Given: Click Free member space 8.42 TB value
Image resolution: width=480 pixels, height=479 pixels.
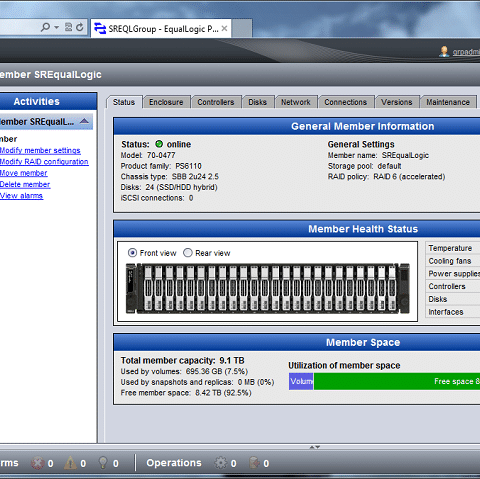Looking at the screenshot, I should point(223,393).
